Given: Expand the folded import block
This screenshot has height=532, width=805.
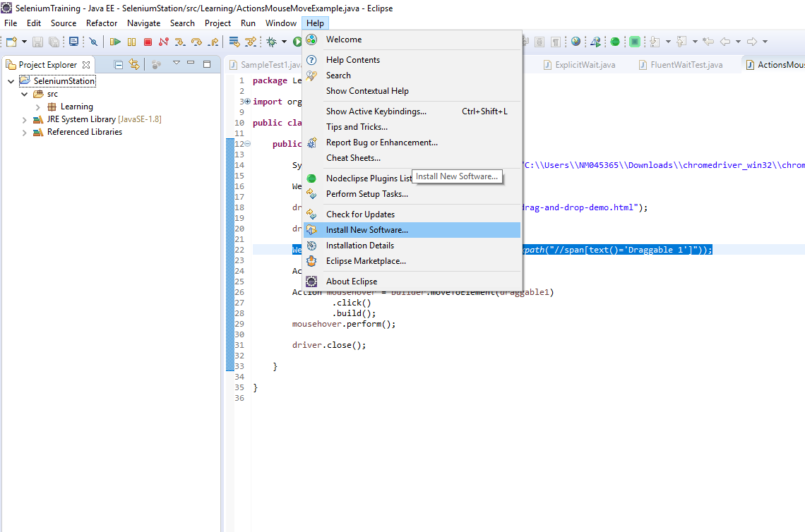Looking at the screenshot, I should click(x=247, y=102).
